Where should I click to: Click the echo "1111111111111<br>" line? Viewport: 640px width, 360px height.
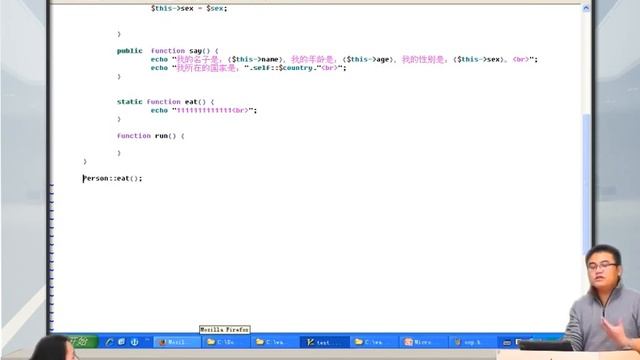click(x=204, y=110)
